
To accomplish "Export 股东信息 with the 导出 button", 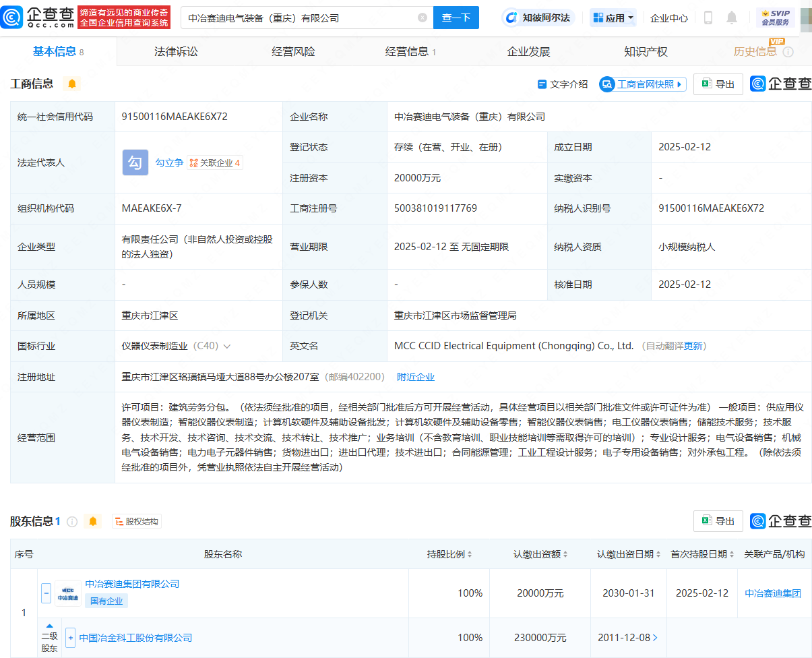I will pyautogui.click(x=718, y=521).
